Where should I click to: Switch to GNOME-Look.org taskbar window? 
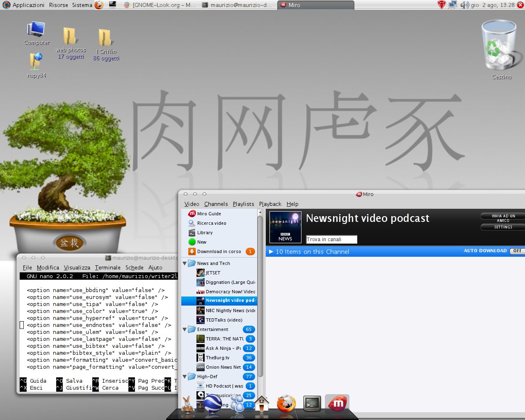pyautogui.click(x=160, y=5)
